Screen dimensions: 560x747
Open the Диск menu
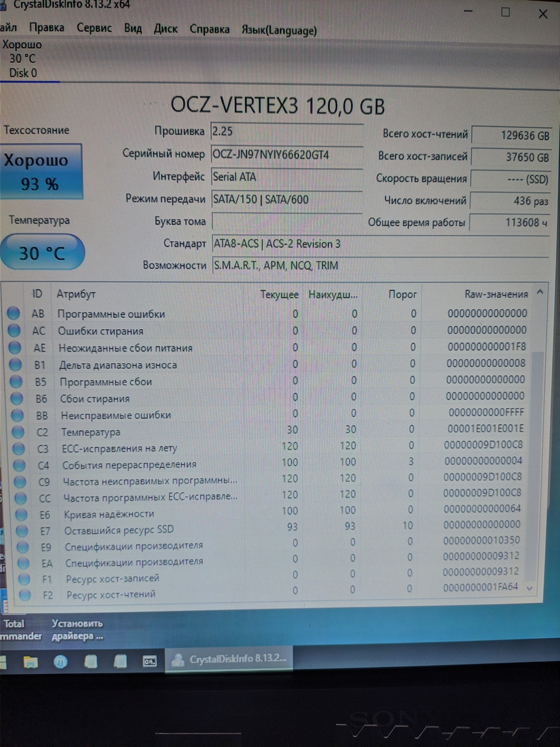(x=166, y=29)
